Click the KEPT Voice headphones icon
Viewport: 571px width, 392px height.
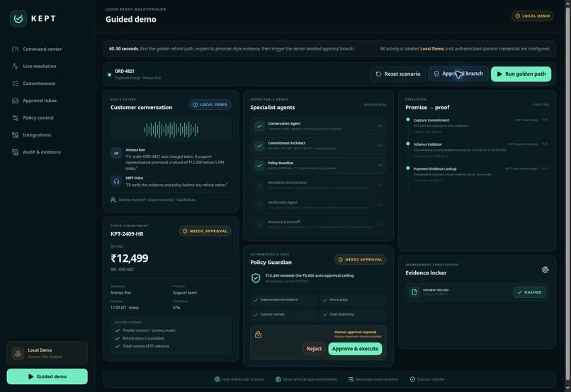click(x=116, y=181)
